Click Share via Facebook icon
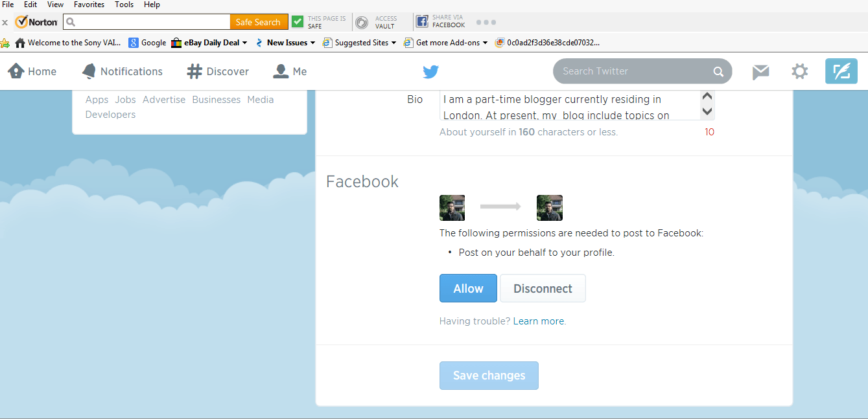 coord(422,22)
